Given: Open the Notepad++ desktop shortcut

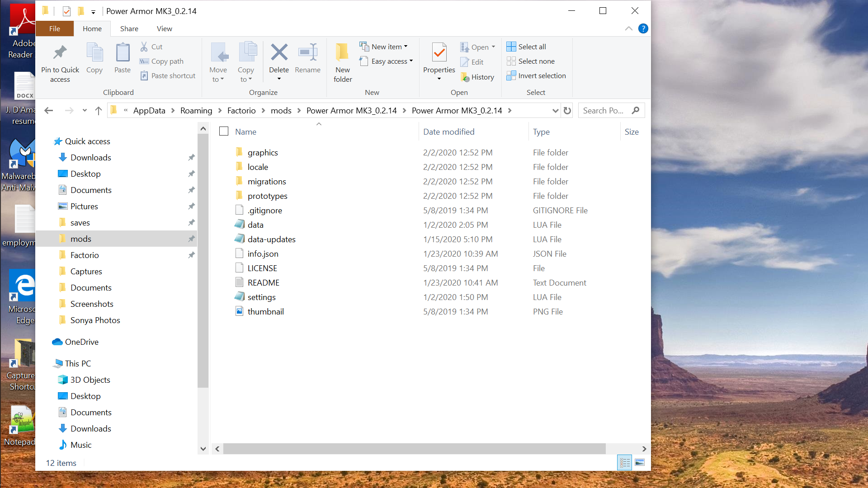Looking at the screenshot, I should pyautogui.click(x=19, y=426).
